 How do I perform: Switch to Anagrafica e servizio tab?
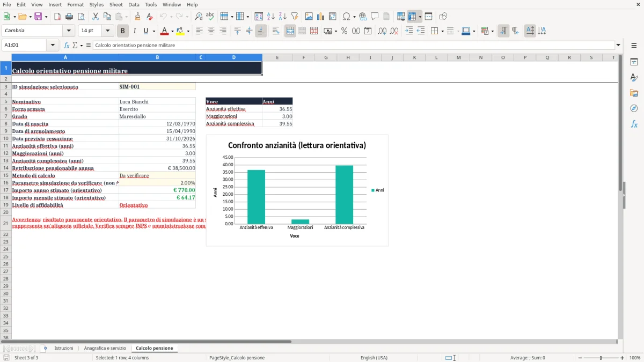coord(105,348)
